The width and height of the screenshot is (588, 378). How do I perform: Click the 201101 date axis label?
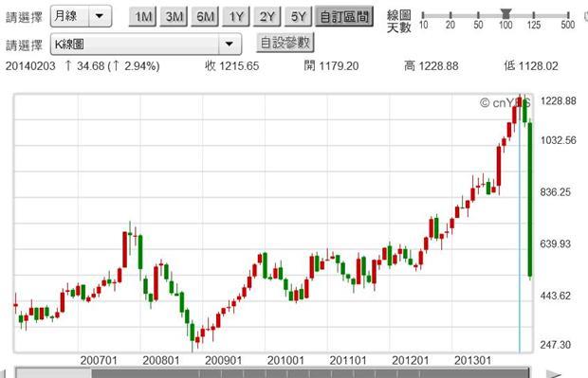pyautogui.click(x=348, y=360)
